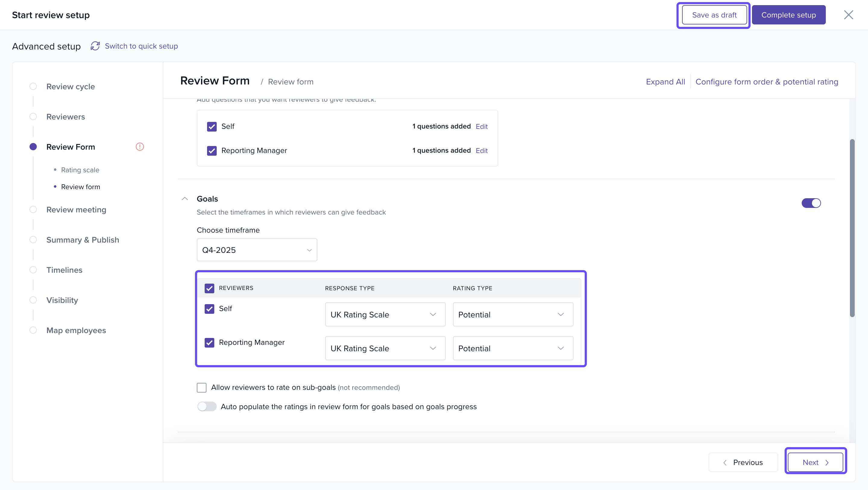Click the Map employees step circle
Image resolution: width=868 pixels, height=490 pixels.
(33, 330)
